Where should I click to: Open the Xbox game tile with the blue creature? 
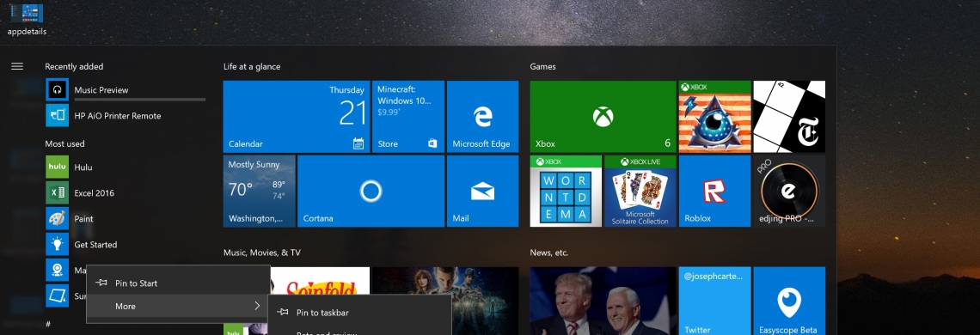click(x=715, y=116)
